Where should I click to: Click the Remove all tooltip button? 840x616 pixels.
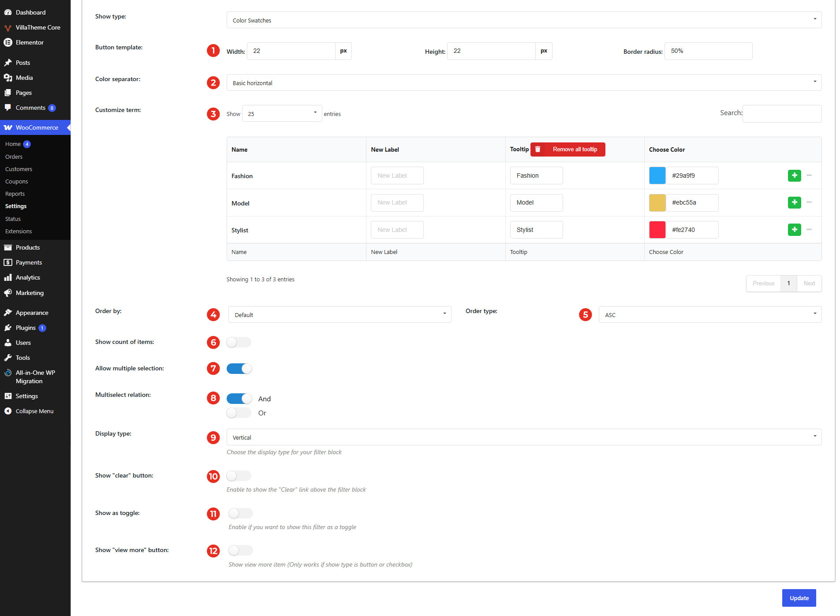pos(567,149)
